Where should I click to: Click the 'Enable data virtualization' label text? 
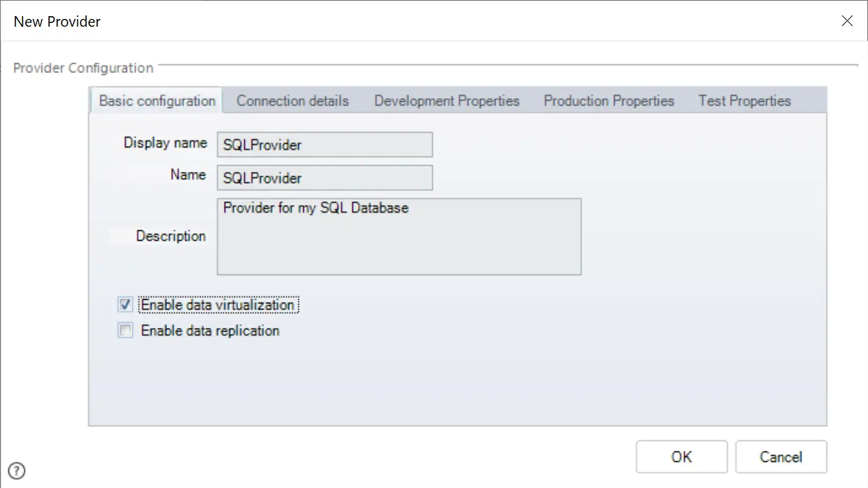pos(218,305)
